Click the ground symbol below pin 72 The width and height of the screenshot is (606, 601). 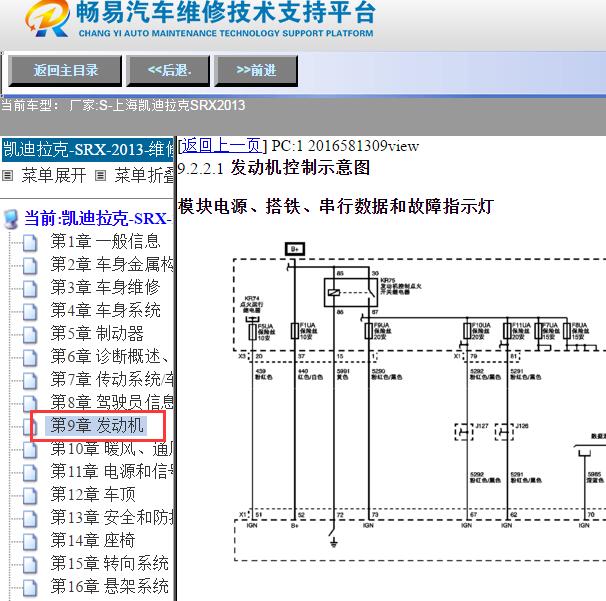(x=334, y=543)
